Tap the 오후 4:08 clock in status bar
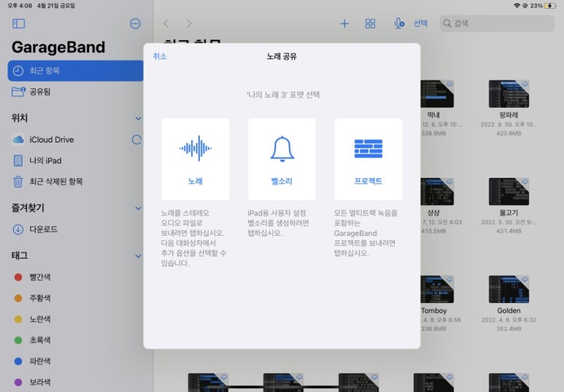Screen dimensions: 564x392 pos(20,5)
